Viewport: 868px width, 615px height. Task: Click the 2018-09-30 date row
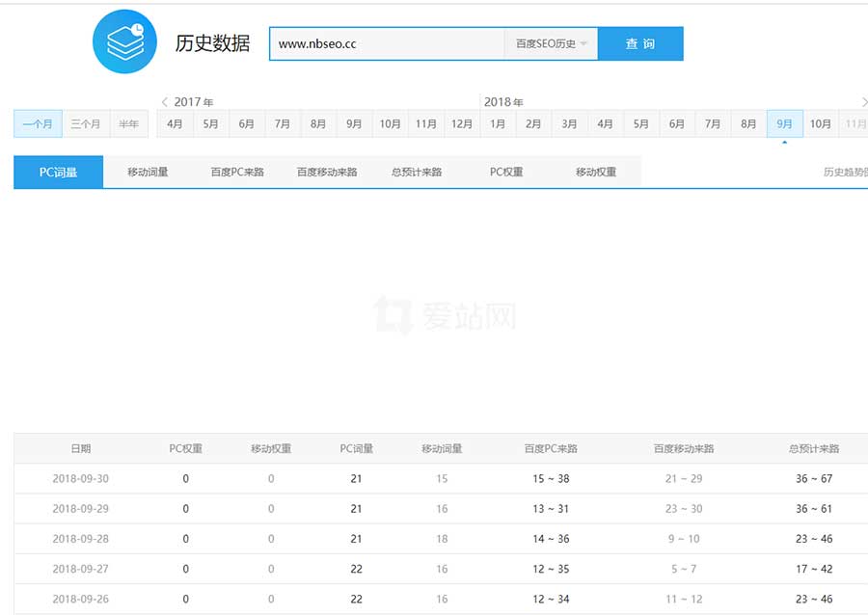(82, 478)
